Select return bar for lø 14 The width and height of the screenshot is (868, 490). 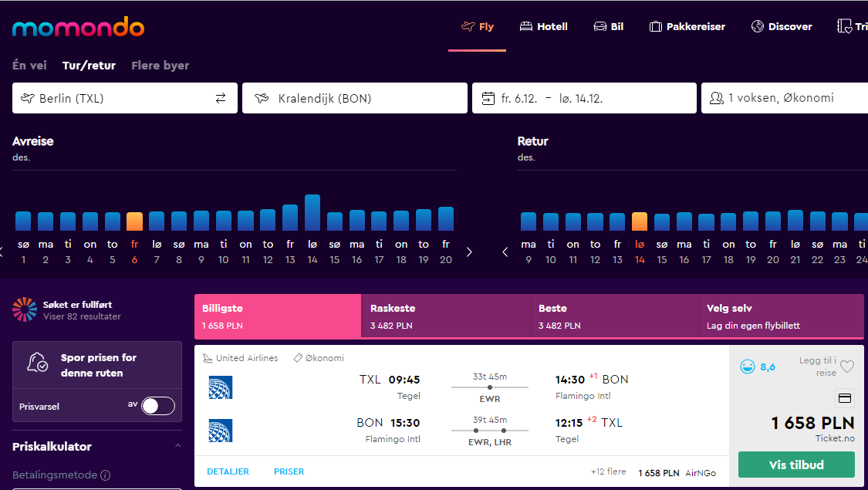(x=640, y=221)
